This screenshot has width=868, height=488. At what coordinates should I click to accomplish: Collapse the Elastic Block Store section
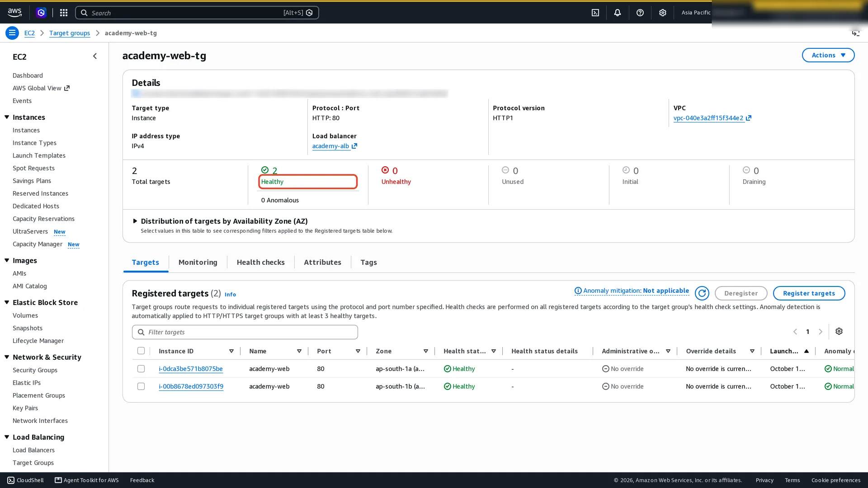[x=7, y=302]
